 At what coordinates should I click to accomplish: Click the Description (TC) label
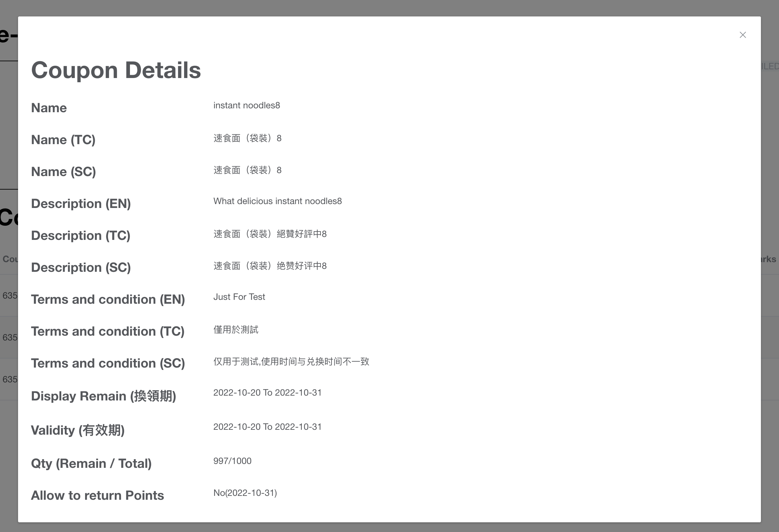(x=81, y=236)
